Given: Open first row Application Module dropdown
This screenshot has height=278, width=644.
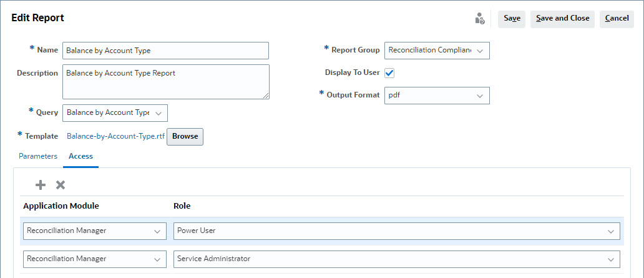Looking at the screenshot, I should [157, 231].
